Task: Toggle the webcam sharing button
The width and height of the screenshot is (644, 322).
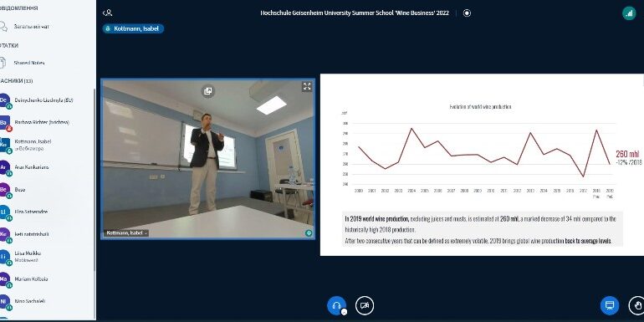Action: pos(365,305)
